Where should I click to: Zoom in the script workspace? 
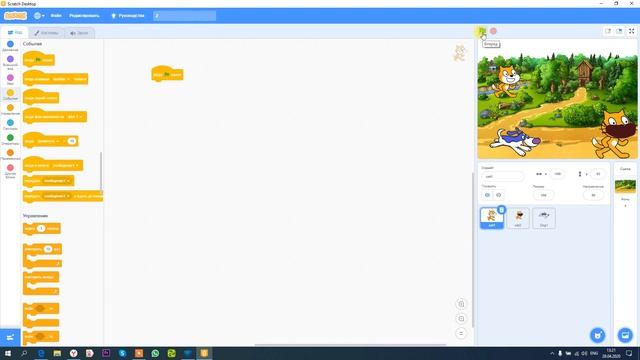(461, 304)
